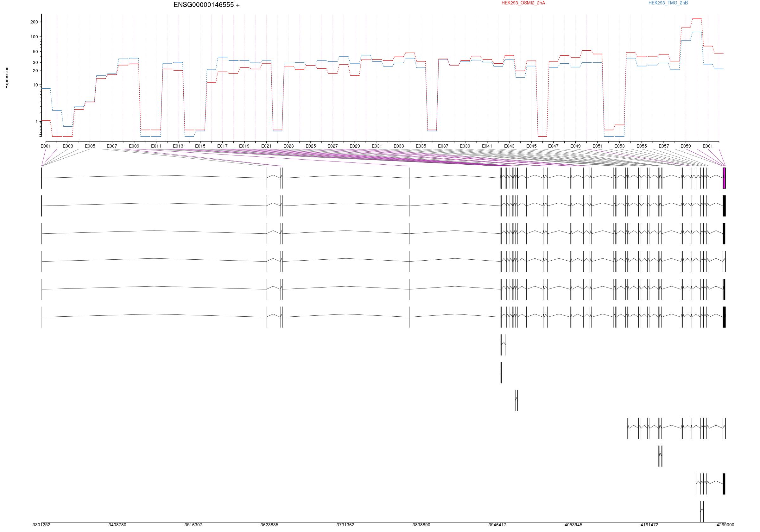Click exon bin label E009
This screenshot has height=532, width=760.
(x=134, y=146)
